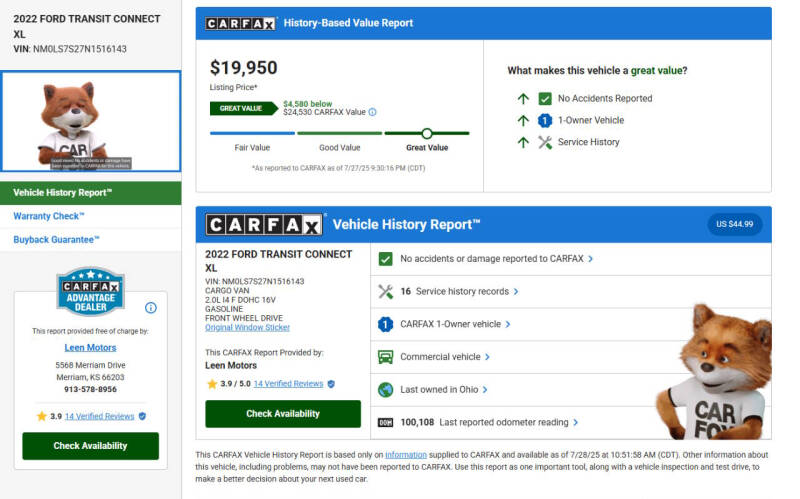The height and width of the screenshot is (499, 800).
Task: Open the Buyback Guarantee section
Action: [x=57, y=240]
